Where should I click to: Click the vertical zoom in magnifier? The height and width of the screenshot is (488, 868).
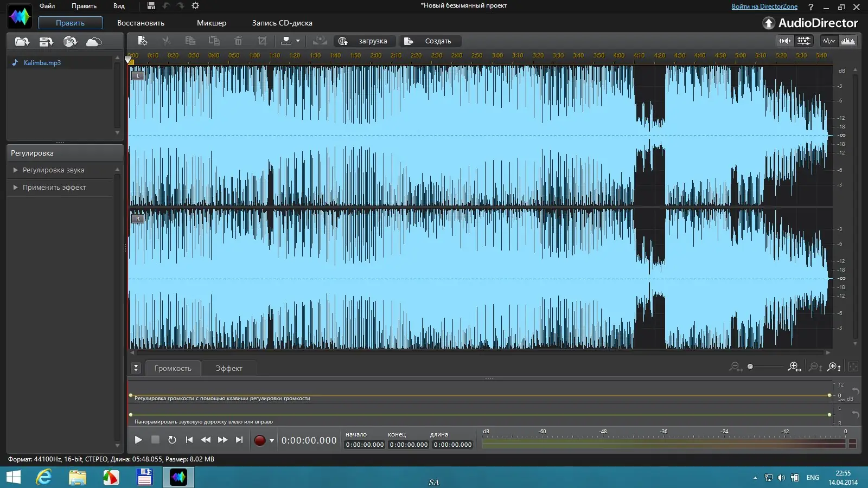[x=834, y=368]
